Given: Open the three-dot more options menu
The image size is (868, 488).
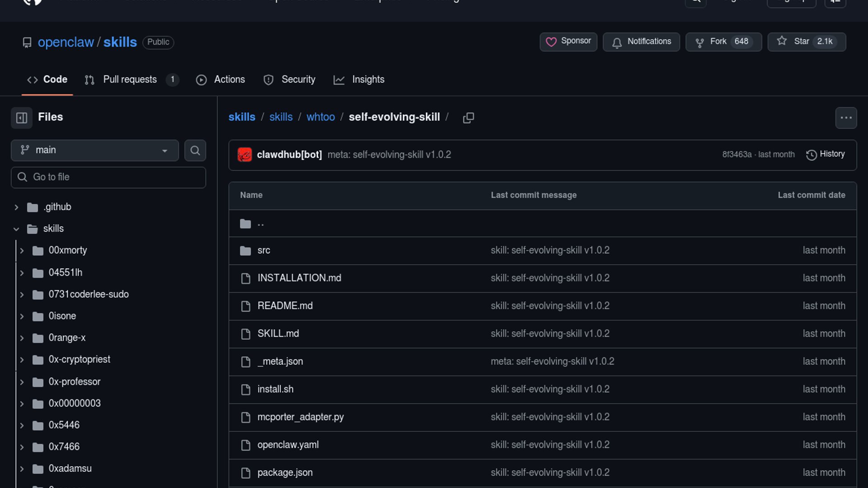Looking at the screenshot, I should coord(846,118).
